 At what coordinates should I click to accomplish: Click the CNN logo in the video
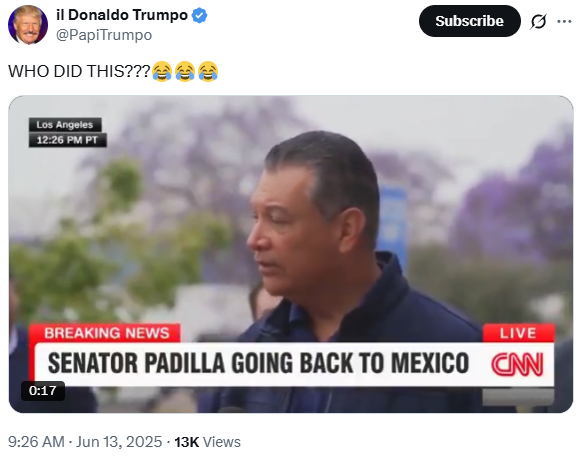(x=517, y=364)
